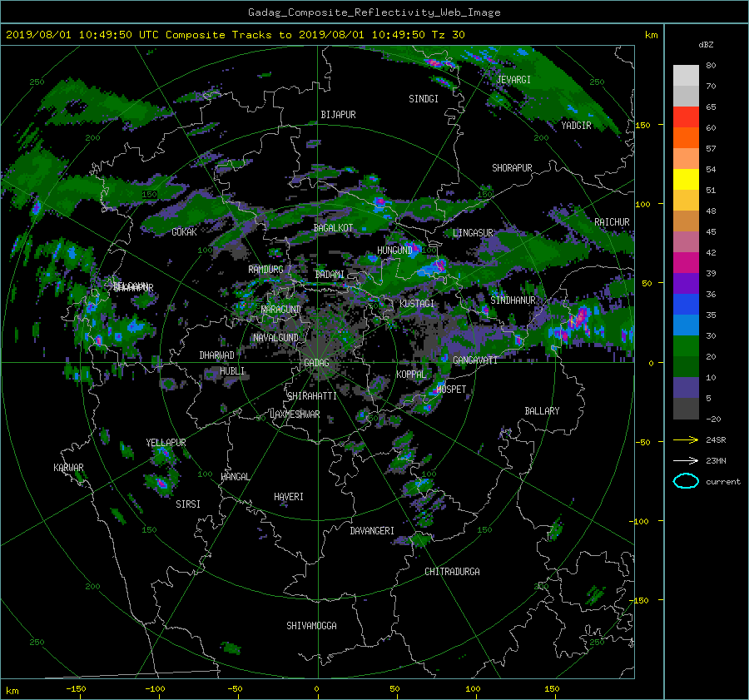749x700 pixels.
Task: Click the BIJAPUR city label
Action: pyautogui.click(x=338, y=115)
